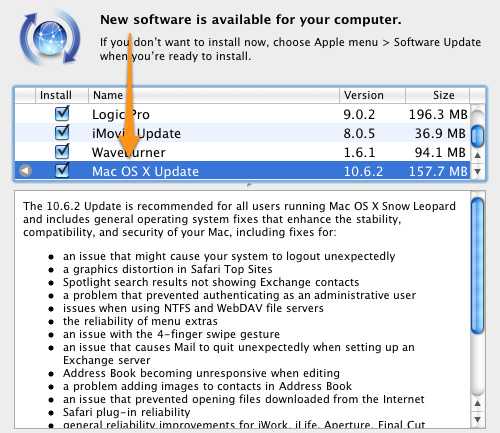Sort the update list by Name column
The image size is (500, 433).
(x=214, y=95)
